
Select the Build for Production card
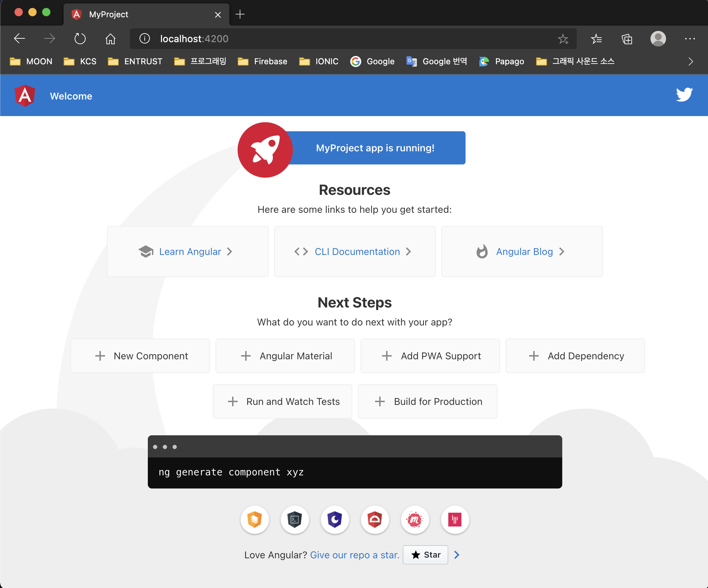point(428,401)
